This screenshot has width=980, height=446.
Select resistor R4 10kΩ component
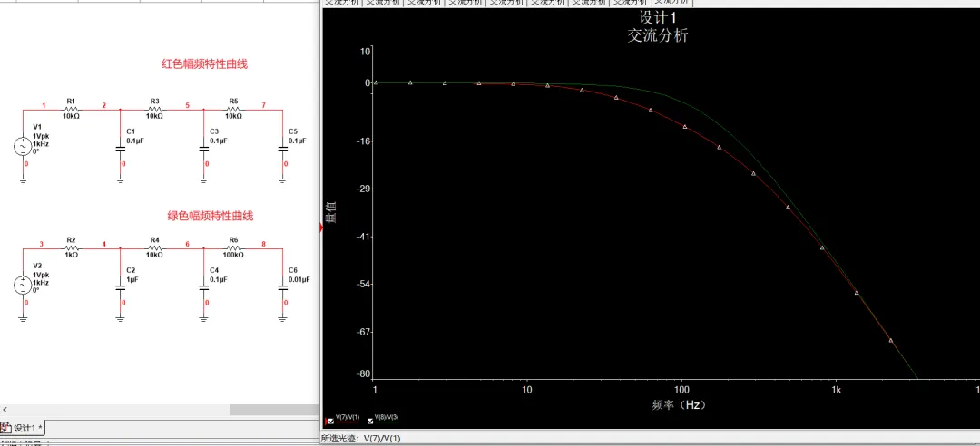[x=154, y=247]
